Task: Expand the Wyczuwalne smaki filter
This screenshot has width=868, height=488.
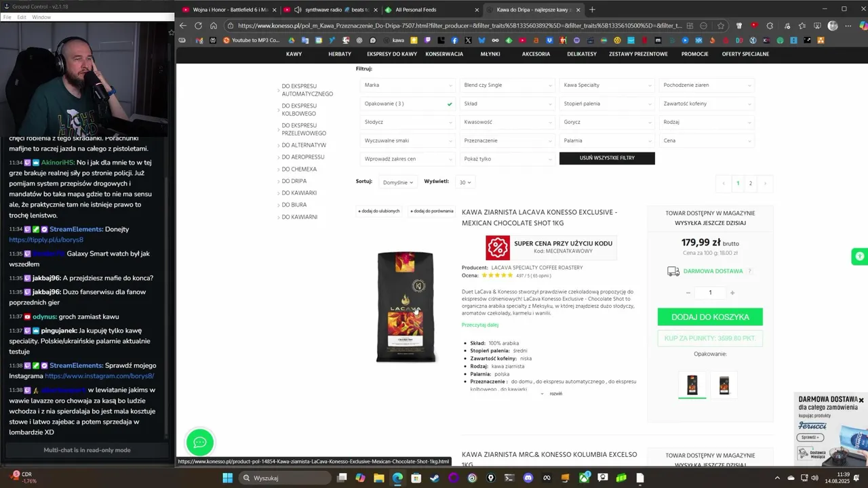Action: coord(408,140)
